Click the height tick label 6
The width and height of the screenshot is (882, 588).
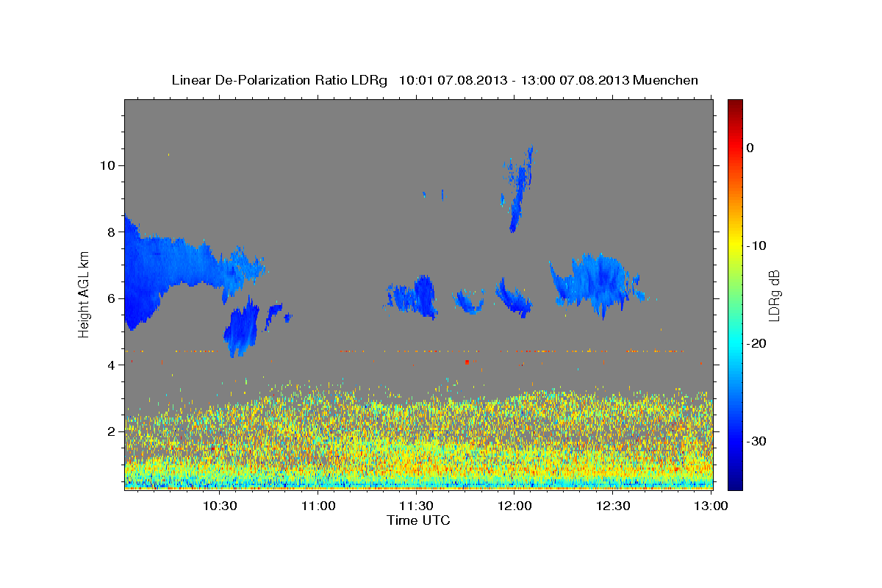coord(112,298)
